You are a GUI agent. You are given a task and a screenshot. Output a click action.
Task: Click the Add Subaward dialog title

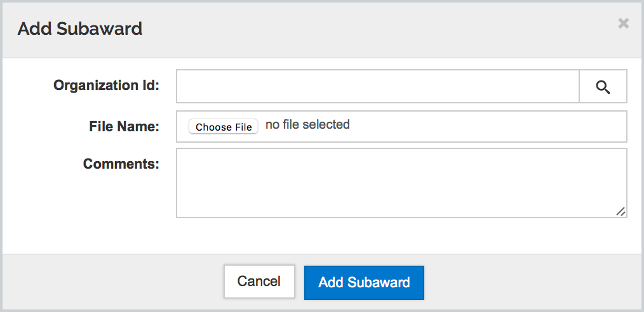point(80,29)
